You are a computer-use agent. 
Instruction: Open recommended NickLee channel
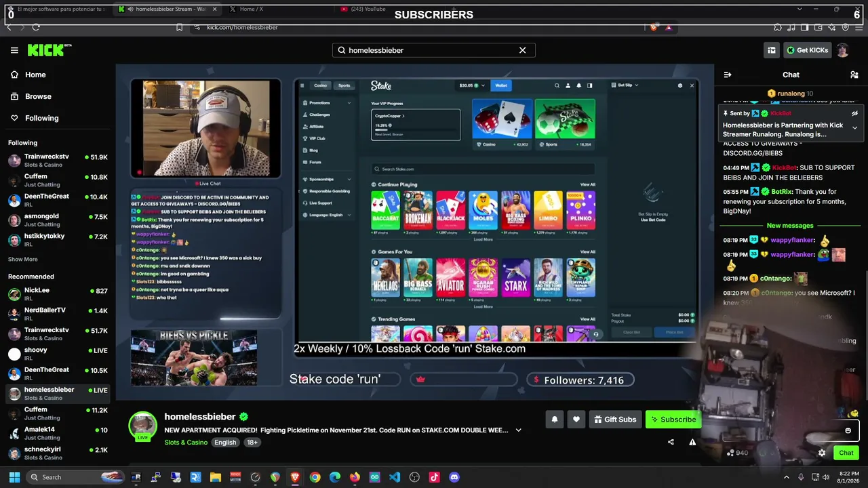coord(58,293)
